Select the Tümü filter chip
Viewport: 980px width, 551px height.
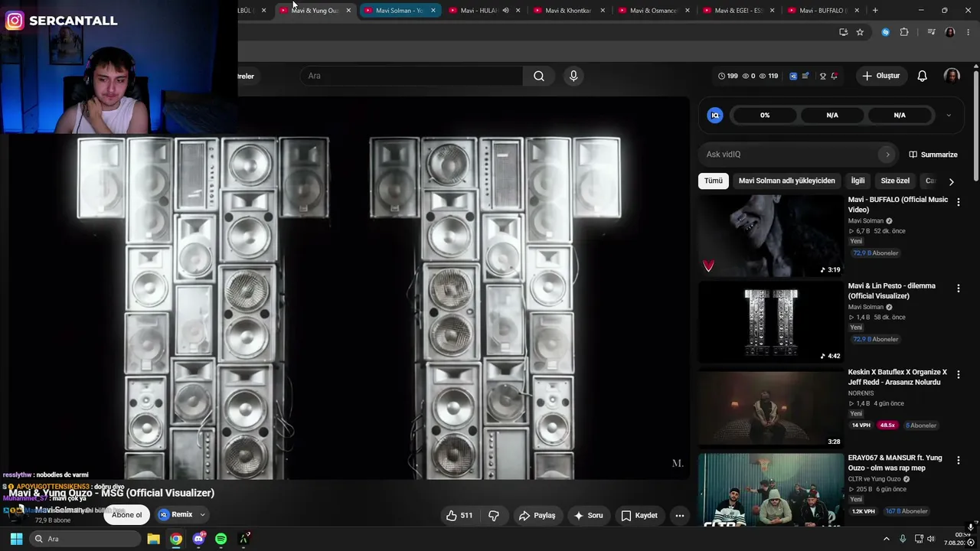tap(714, 181)
